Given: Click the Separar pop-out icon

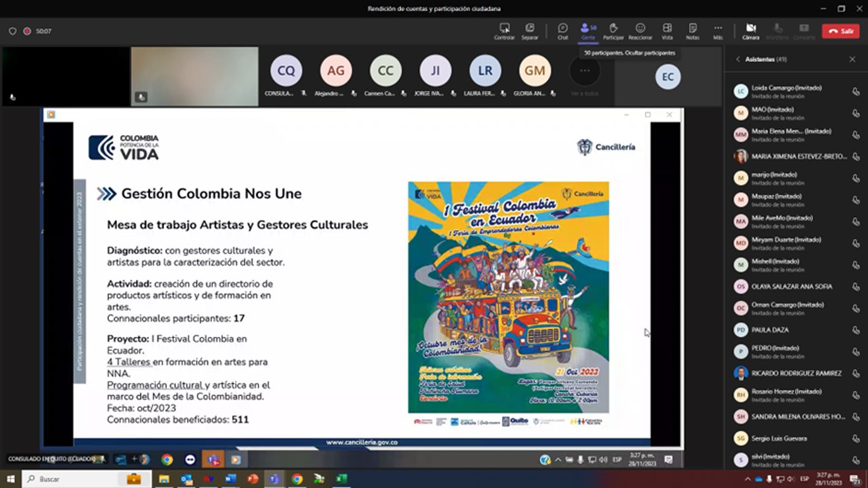Looking at the screenshot, I should click(530, 31).
